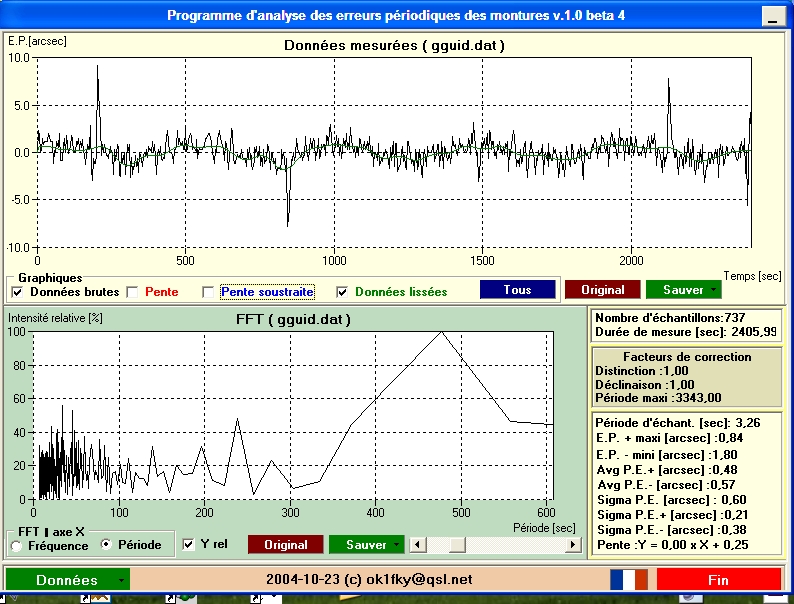Click the Sigma P.E. [arcsec] : 0,60 line
This screenshot has height=604, width=794.
coord(672,500)
